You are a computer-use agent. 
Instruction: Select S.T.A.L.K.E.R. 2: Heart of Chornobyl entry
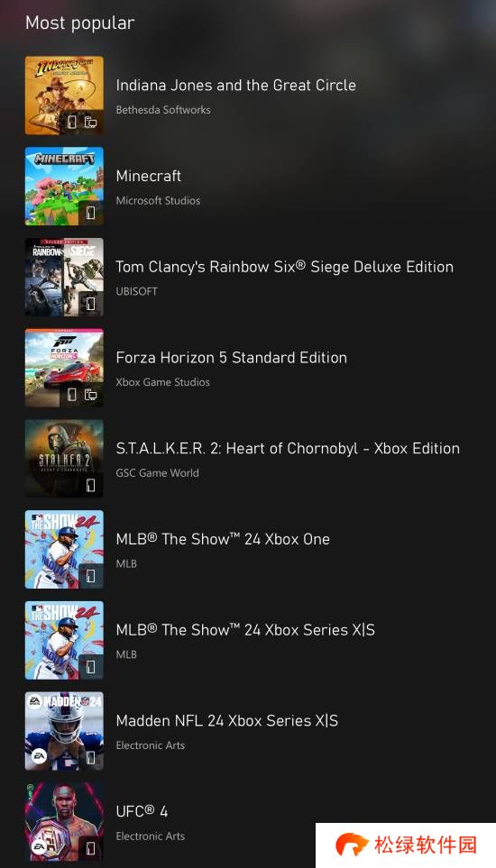(288, 448)
